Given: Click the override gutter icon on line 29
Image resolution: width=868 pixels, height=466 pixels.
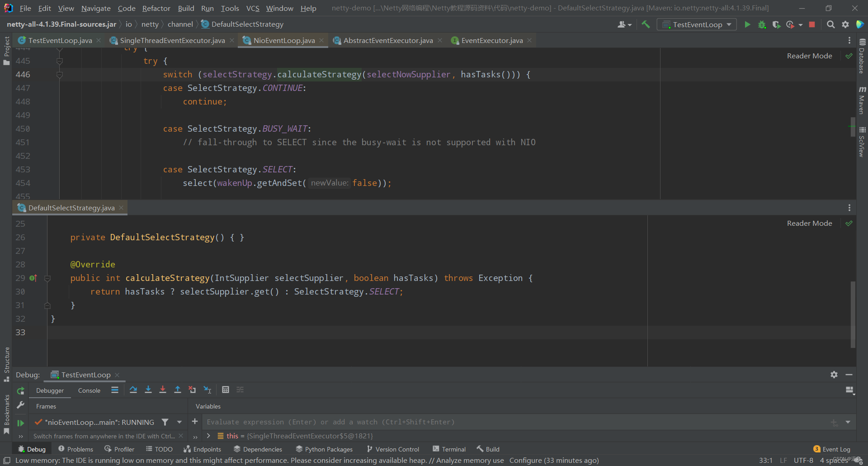Looking at the screenshot, I should pos(33,278).
